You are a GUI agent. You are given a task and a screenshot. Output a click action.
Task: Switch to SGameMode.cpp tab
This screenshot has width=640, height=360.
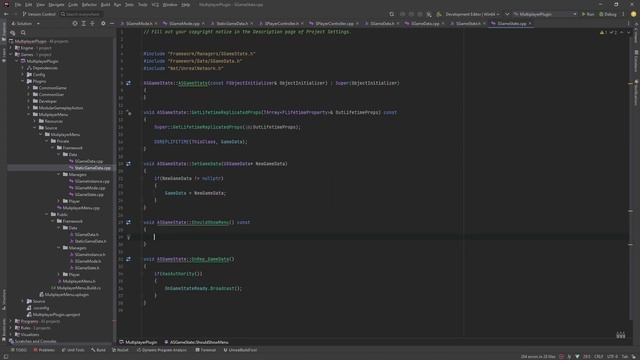(x=184, y=24)
